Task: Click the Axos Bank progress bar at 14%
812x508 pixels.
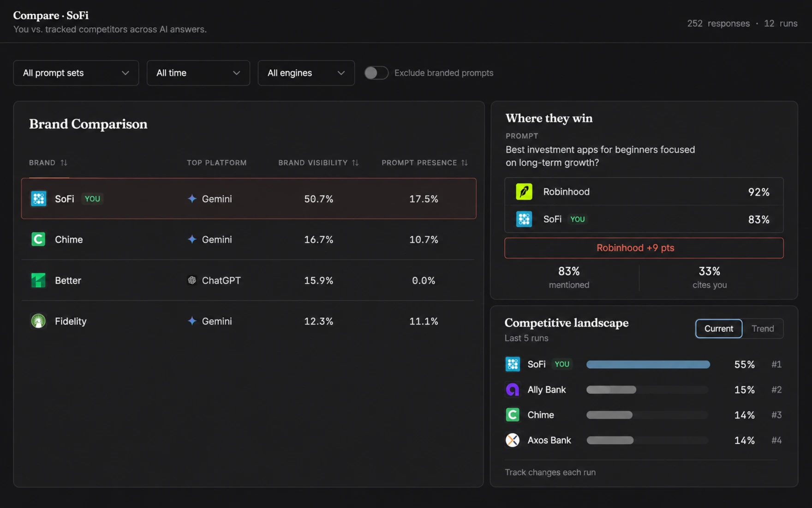Action: tap(648, 441)
